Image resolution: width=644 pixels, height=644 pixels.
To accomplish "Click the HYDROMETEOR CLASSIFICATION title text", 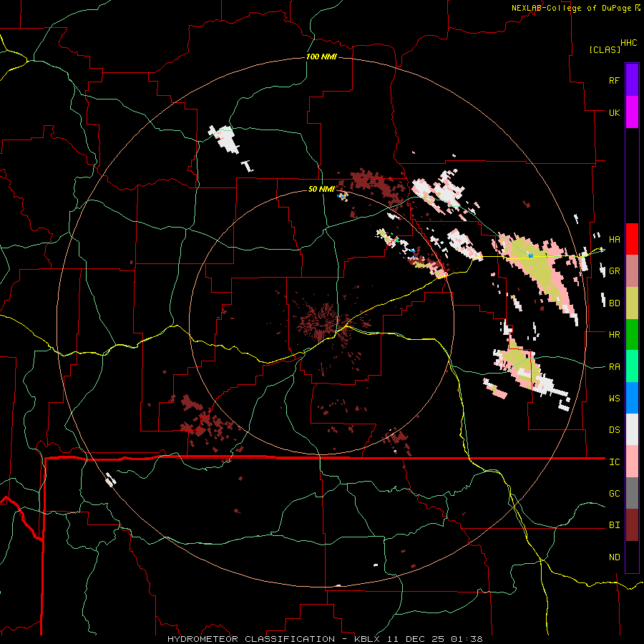I will click(251, 639).
